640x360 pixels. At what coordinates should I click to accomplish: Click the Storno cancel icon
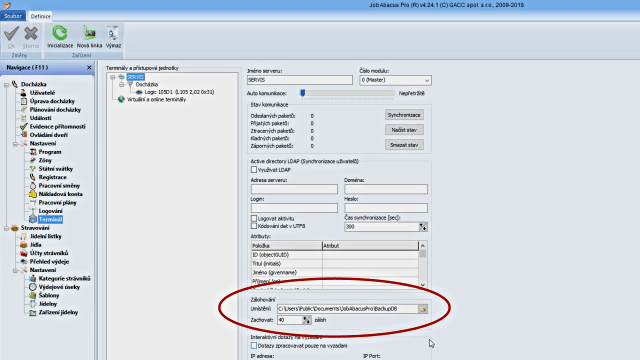click(31, 37)
